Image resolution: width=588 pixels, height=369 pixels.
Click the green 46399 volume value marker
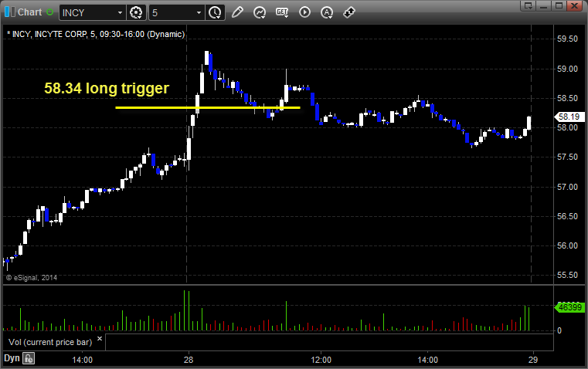[x=569, y=307]
